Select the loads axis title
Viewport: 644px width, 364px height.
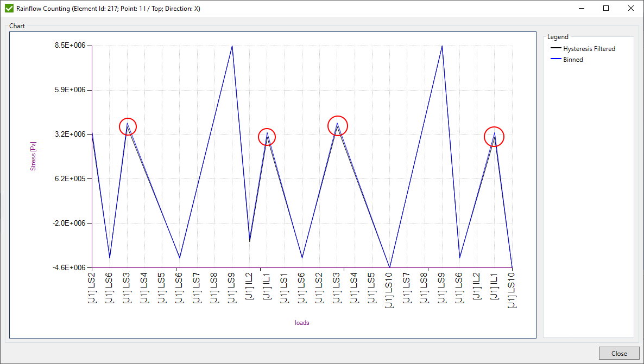[302, 322]
